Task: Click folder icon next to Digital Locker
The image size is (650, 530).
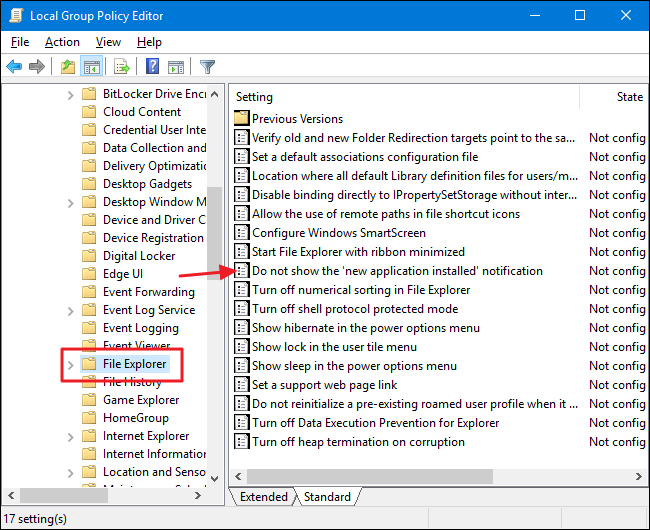Action: click(89, 256)
